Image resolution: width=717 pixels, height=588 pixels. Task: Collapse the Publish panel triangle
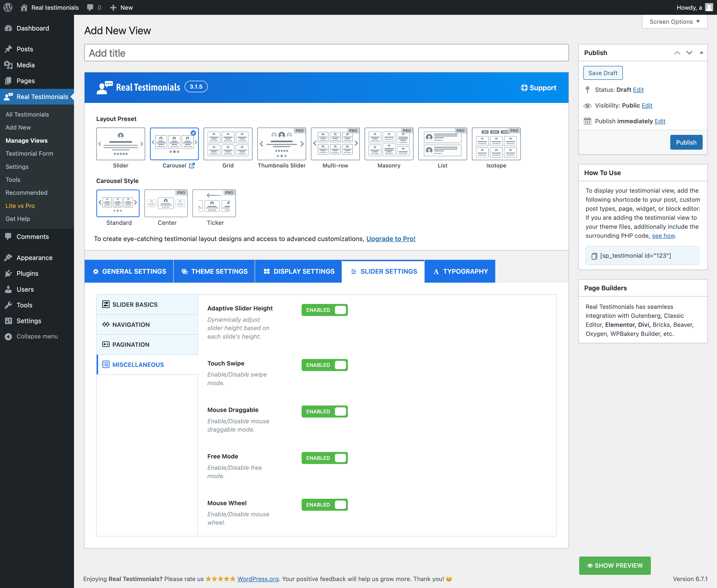701,53
